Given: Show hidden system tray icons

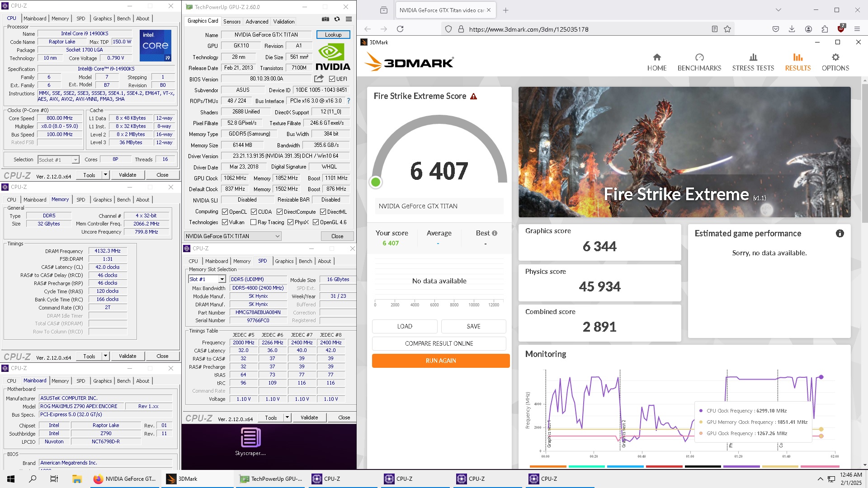Looking at the screenshot, I should [820, 479].
